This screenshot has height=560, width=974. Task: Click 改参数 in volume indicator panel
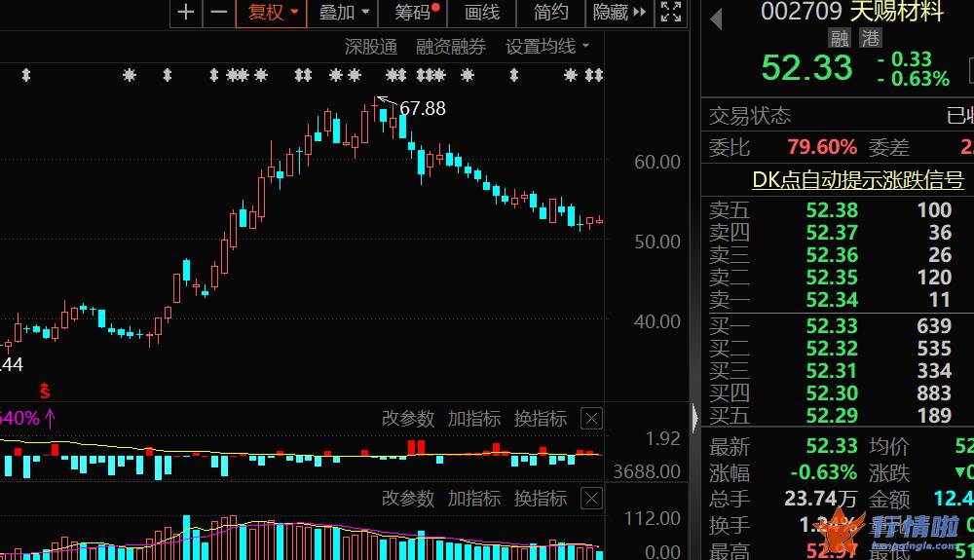click(407, 499)
